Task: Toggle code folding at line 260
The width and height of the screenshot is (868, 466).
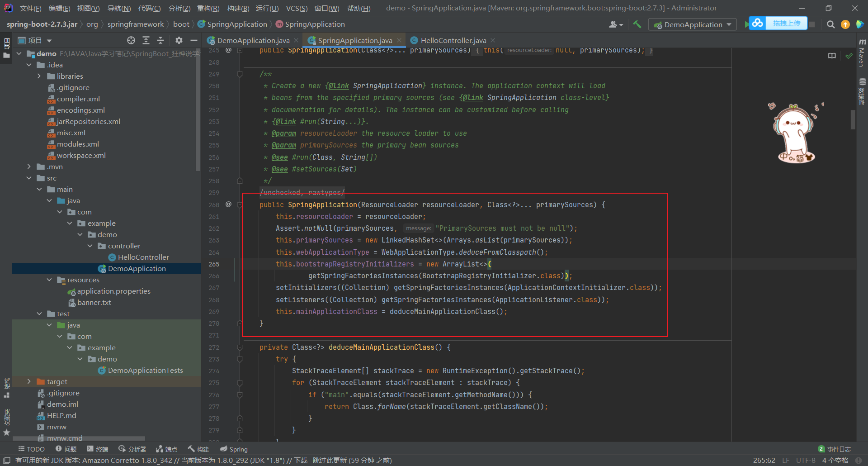Action: point(240,204)
